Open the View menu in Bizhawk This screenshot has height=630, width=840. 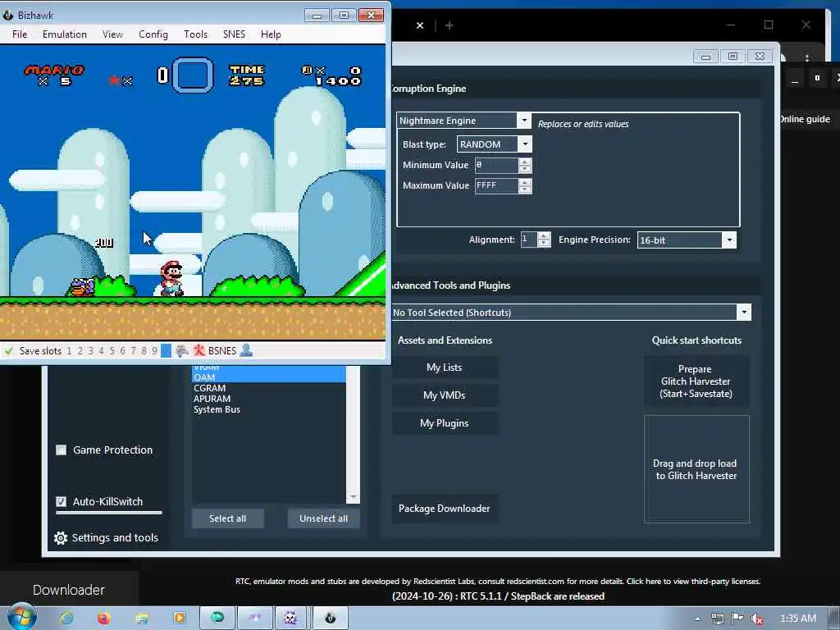click(112, 34)
